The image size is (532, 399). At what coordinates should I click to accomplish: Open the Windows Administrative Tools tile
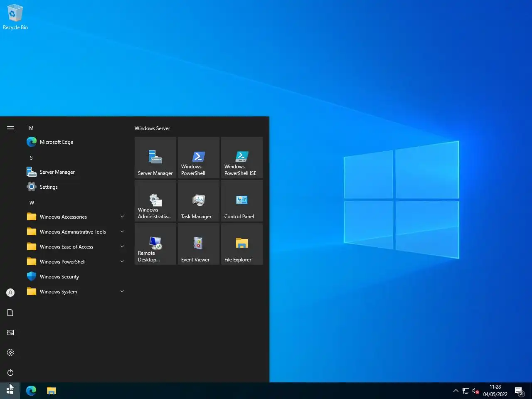[x=155, y=201]
